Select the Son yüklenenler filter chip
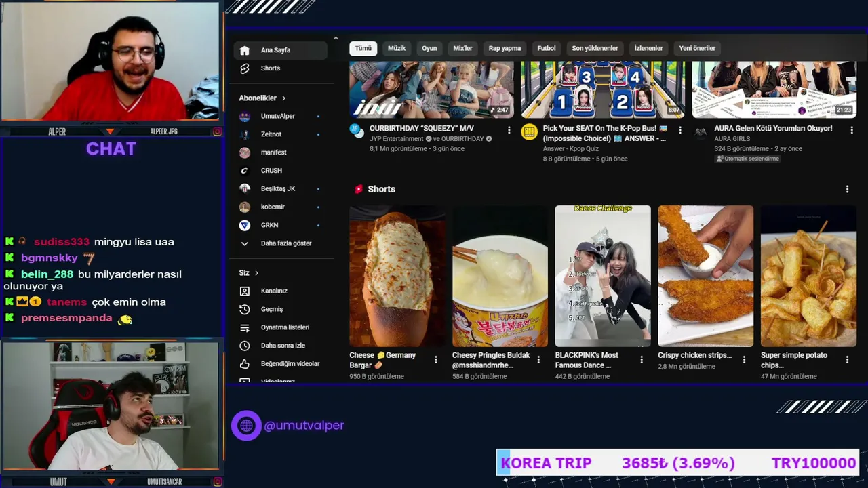868x488 pixels. coord(595,48)
